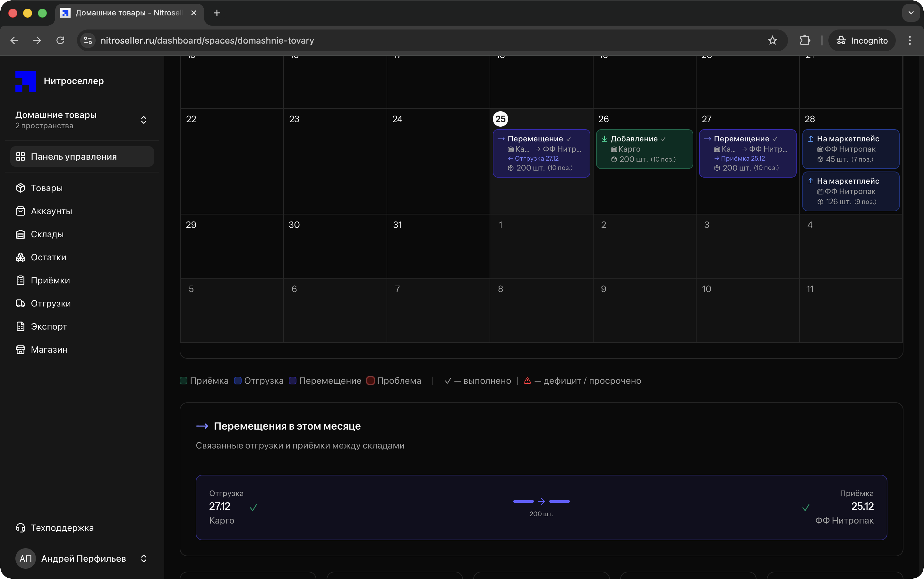Open Техподдержка headset link
924x579 pixels.
(62, 528)
